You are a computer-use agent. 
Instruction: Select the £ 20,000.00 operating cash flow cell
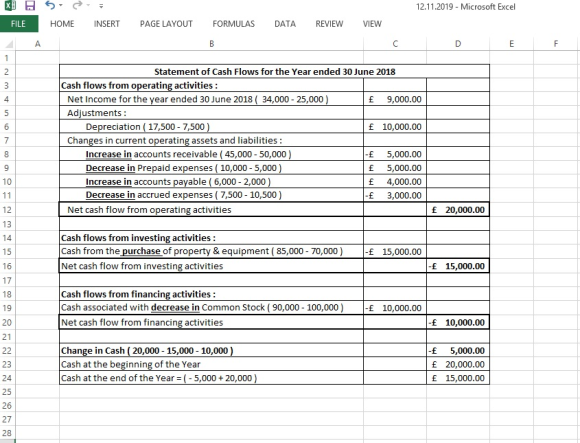[458, 210]
